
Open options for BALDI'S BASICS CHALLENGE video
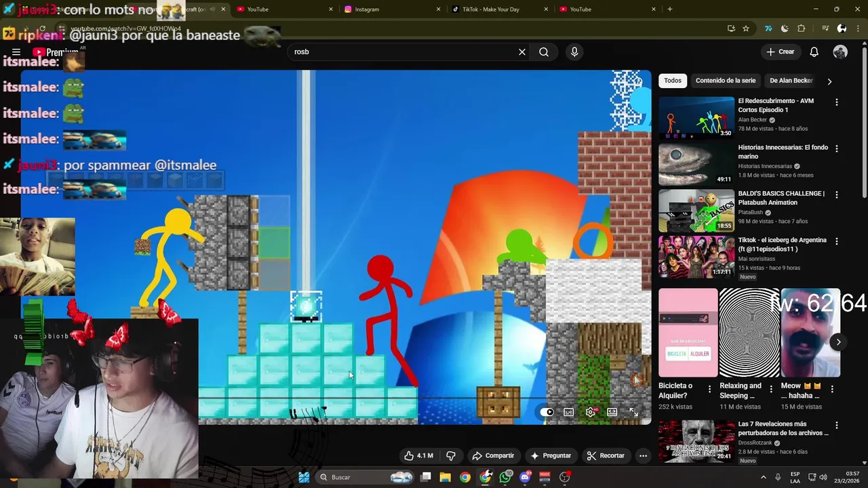[x=837, y=195]
